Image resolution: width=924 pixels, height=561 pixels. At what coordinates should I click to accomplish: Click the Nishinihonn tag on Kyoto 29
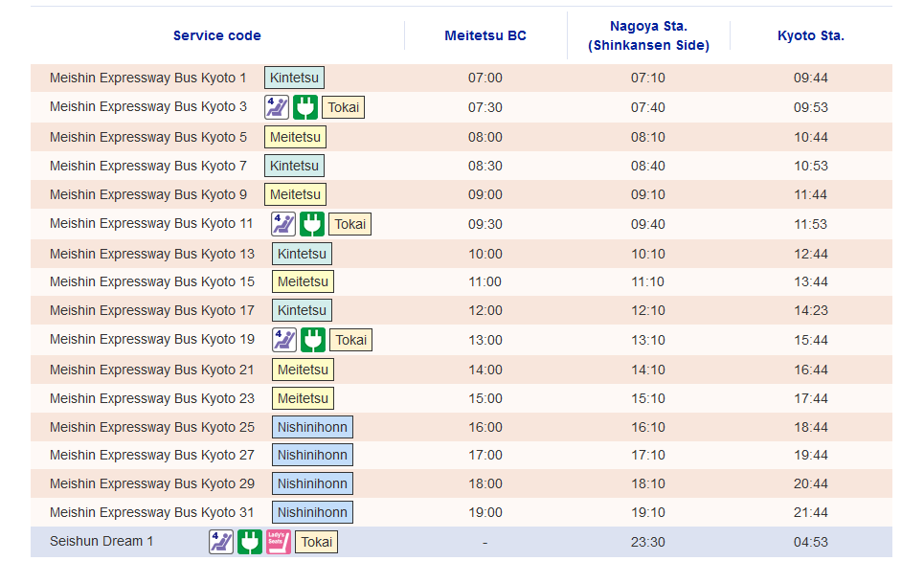[x=312, y=483]
